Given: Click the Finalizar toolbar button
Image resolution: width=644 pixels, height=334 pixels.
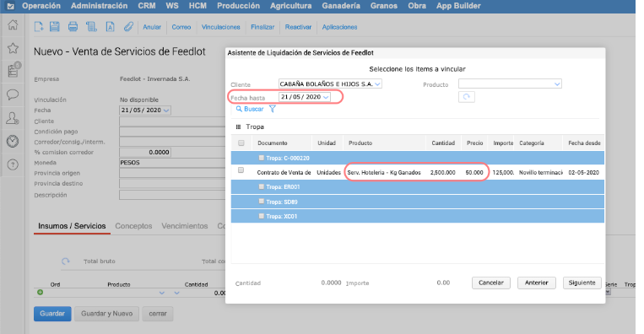Looking at the screenshot, I should [x=262, y=27].
